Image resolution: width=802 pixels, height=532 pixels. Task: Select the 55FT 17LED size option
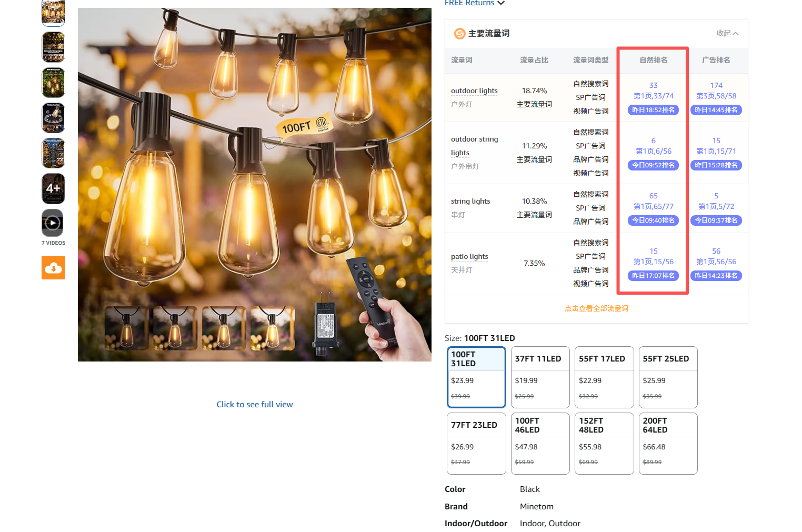(604, 377)
